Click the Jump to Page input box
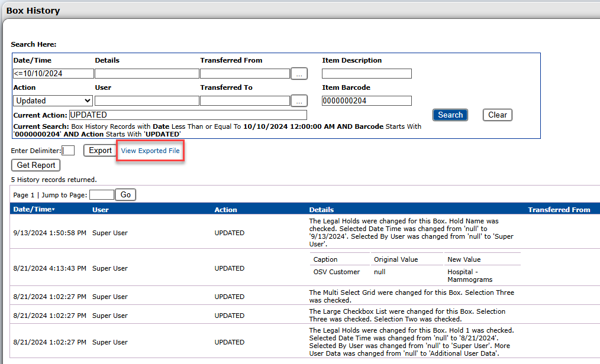Image resolution: width=600 pixels, height=364 pixels. (101, 195)
